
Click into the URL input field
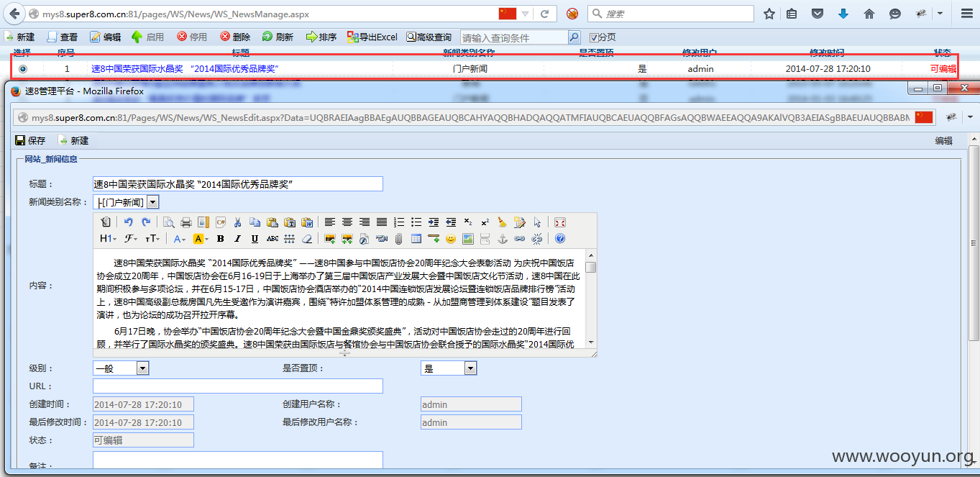point(238,386)
